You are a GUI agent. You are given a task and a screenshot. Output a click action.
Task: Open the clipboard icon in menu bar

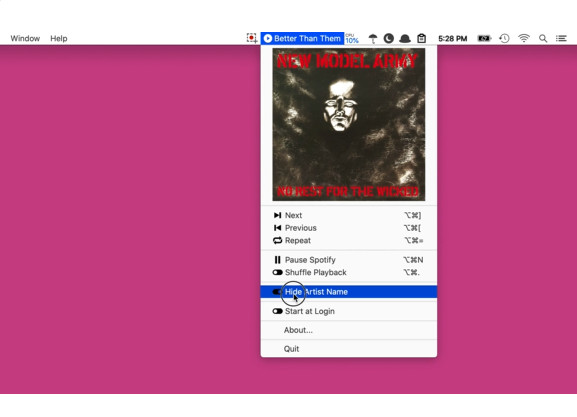(x=421, y=38)
